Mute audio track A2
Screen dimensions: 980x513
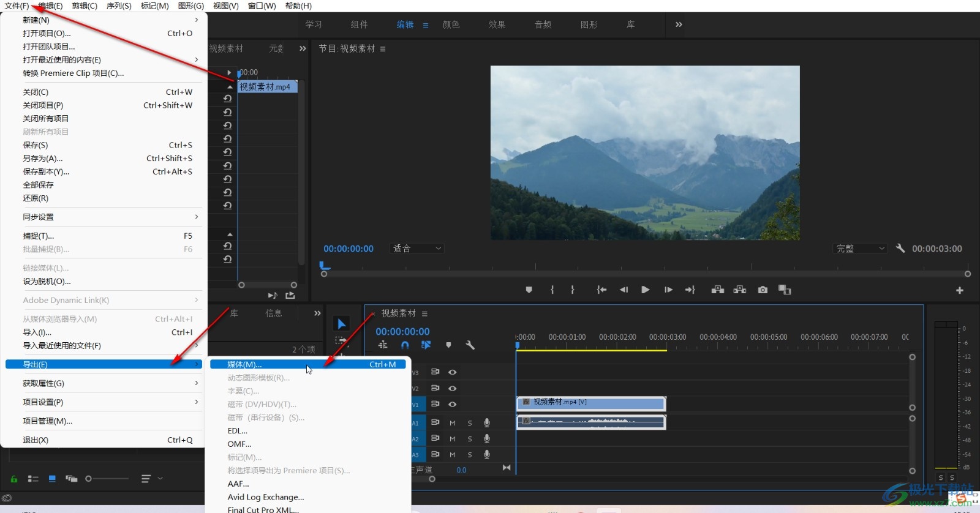pyautogui.click(x=453, y=438)
